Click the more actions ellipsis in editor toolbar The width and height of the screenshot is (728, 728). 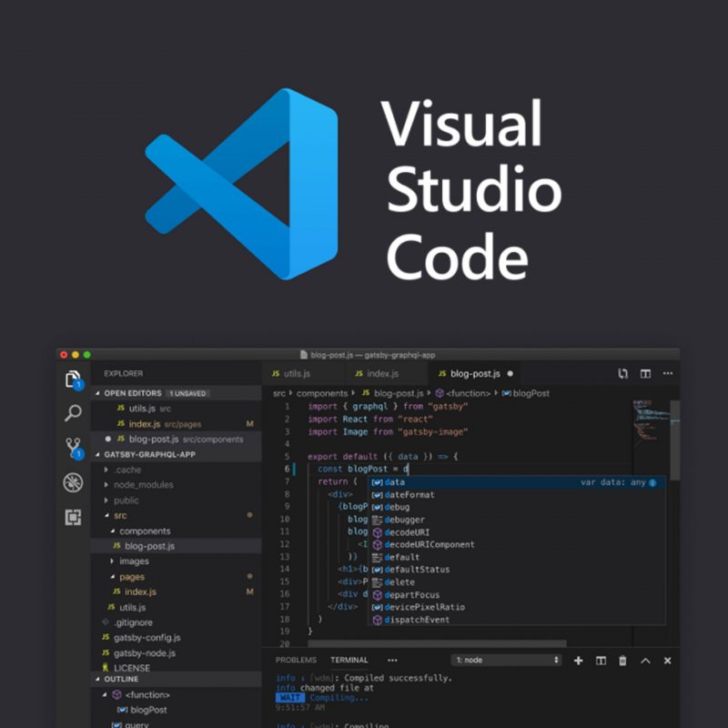click(x=668, y=373)
